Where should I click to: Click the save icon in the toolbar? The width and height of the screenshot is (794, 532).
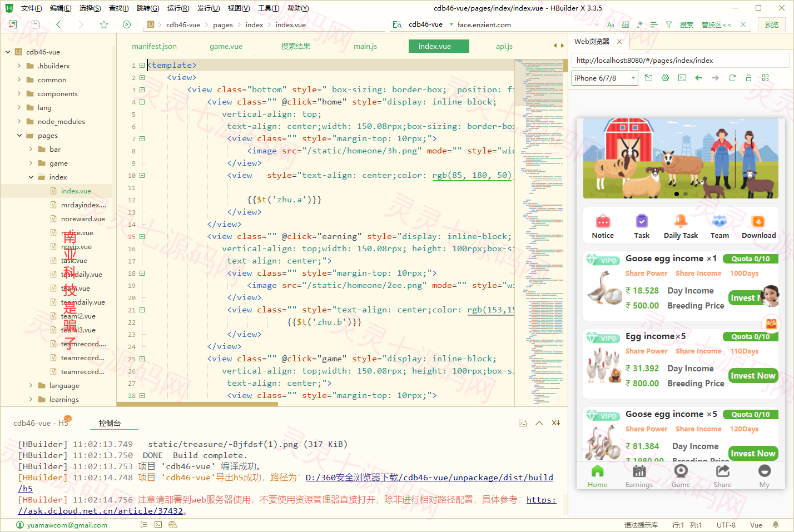(x=36, y=24)
